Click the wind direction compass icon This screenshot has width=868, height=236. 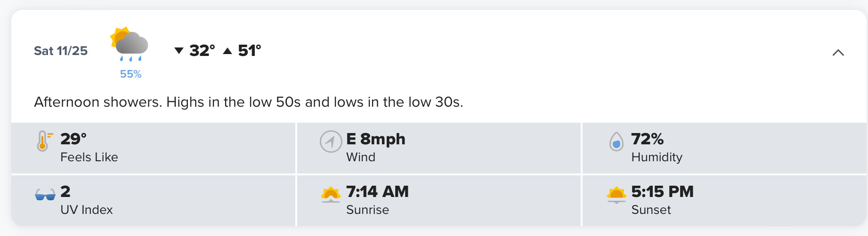331,142
